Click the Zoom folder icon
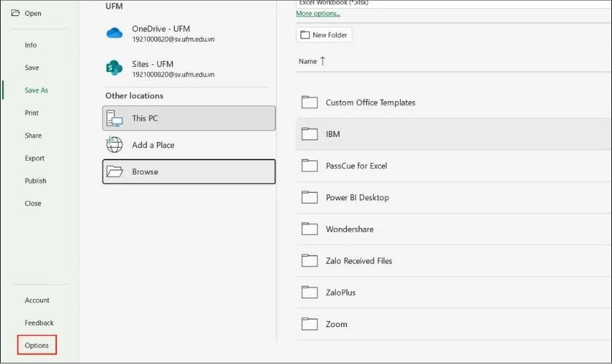612x364 pixels. pyautogui.click(x=310, y=324)
